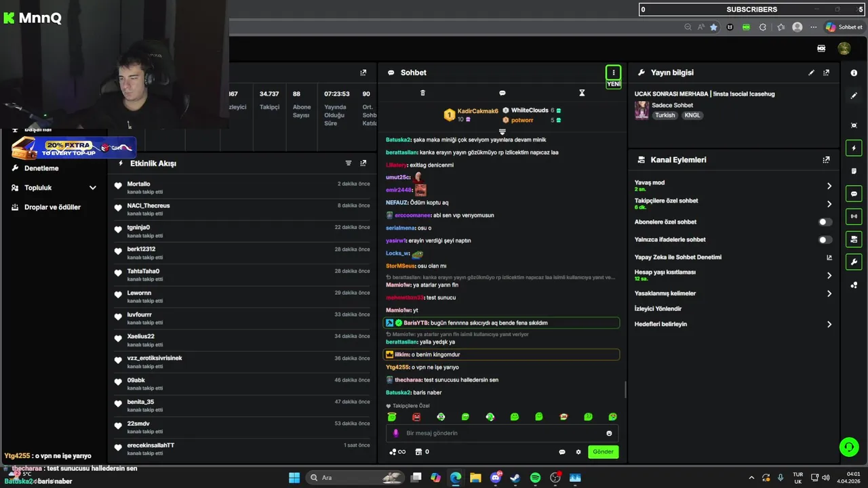This screenshot has width=868, height=488.
Task: Click the taskbar Ara search box
Action: [x=355, y=478]
